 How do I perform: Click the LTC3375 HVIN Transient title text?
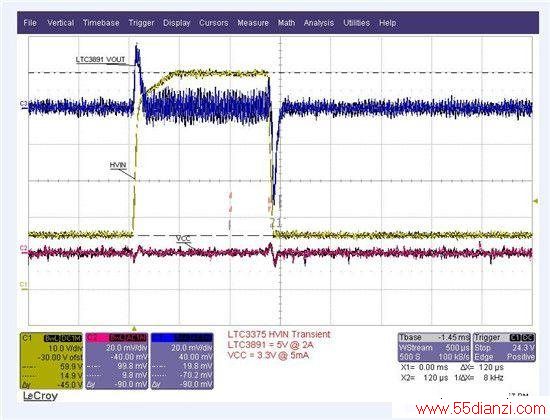tap(279, 334)
